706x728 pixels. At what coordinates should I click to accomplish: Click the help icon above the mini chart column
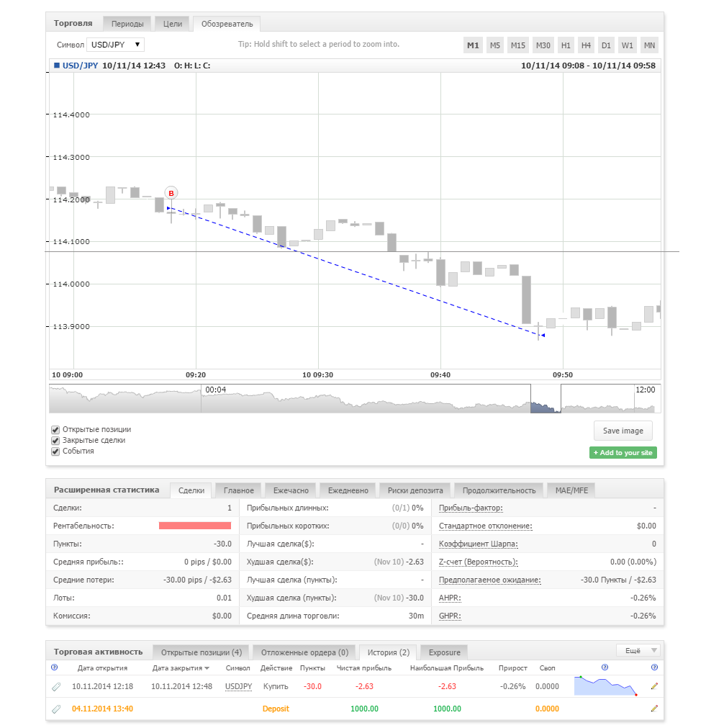click(x=605, y=668)
